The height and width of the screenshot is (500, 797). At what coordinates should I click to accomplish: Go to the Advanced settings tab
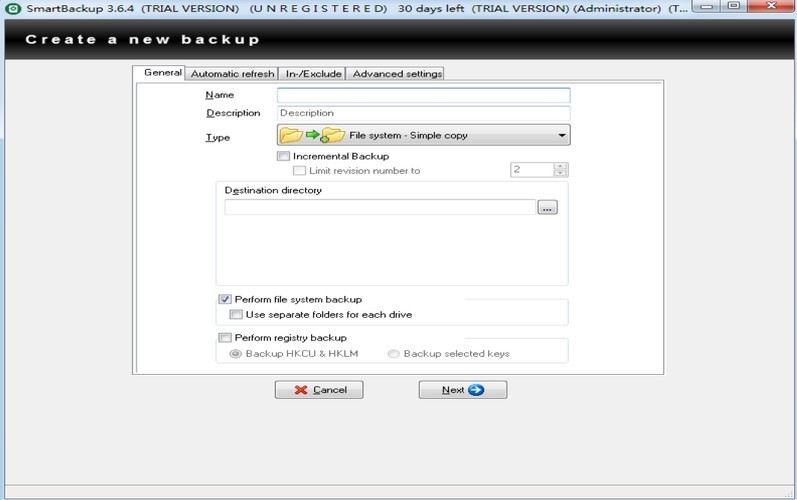point(396,74)
